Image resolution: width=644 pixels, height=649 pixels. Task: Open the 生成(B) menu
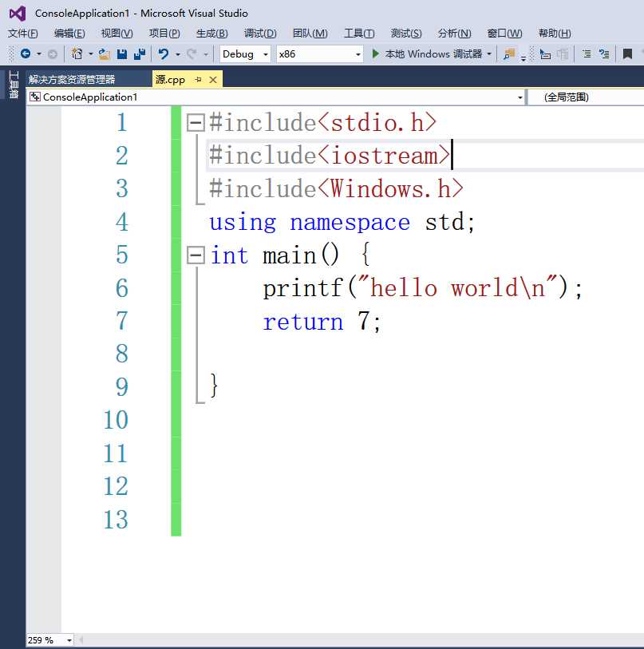tap(212, 33)
